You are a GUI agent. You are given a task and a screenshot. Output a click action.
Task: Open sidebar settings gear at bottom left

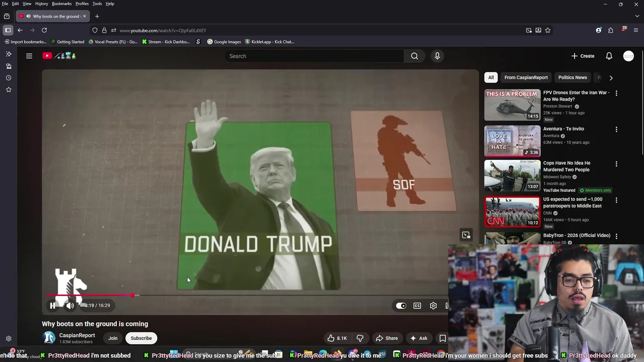tap(9, 339)
